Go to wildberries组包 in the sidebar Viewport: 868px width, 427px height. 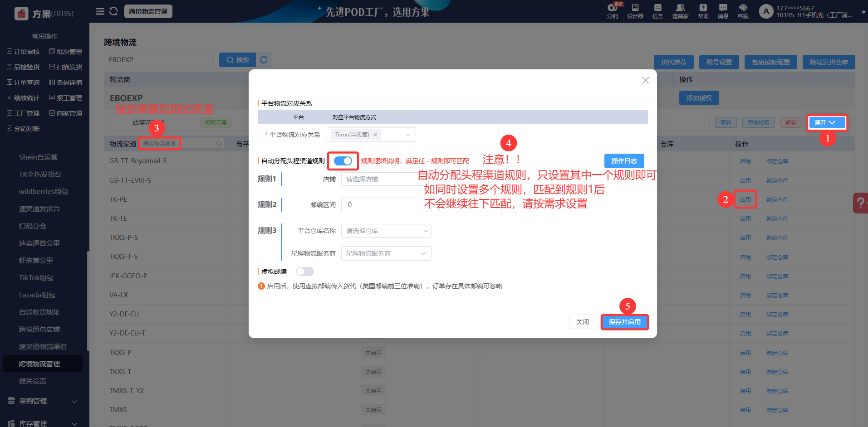[x=44, y=192]
